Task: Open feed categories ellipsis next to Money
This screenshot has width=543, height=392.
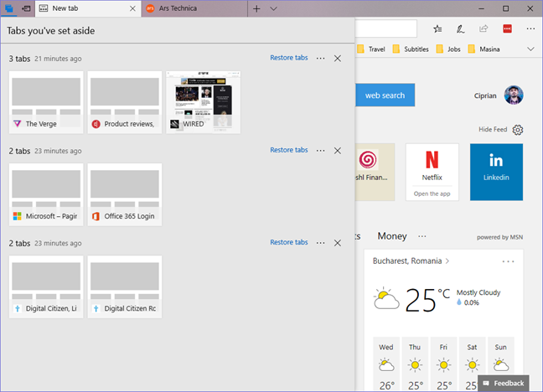Action: point(421,236)
